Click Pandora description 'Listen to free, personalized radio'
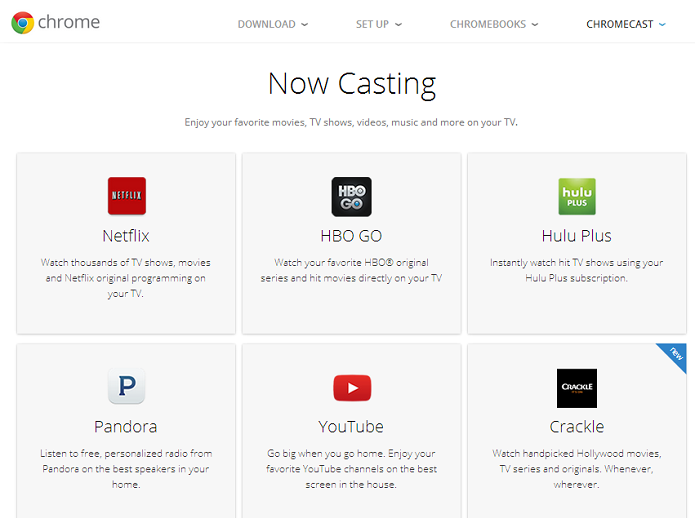 (x=126, y=469)
